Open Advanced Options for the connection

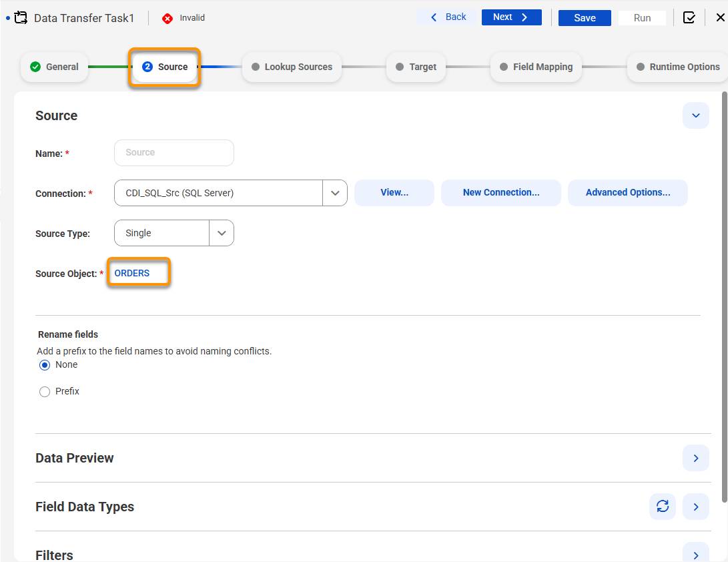pyautogui.click(x=628, y=192)
